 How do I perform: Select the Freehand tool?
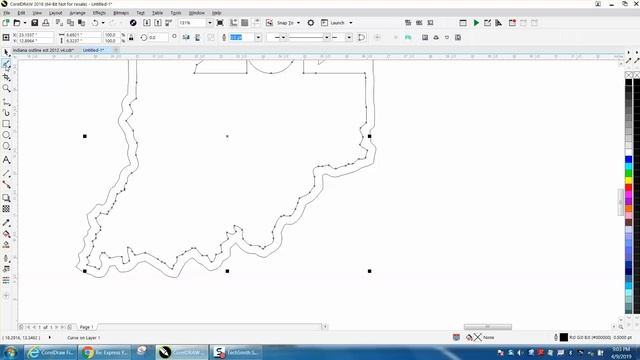coord(6,102)
